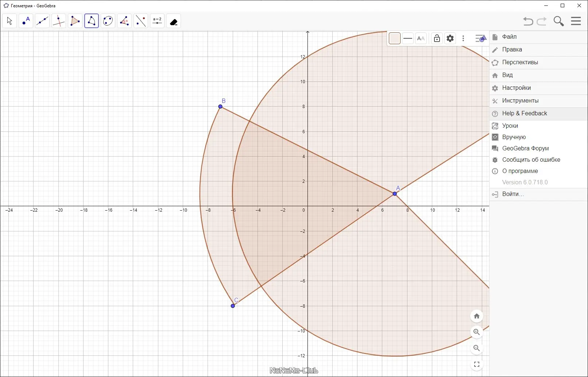The height and width of the screenshot is (377, 588).
Task: Select the Line through two points tool
Action: coord(42,21)
